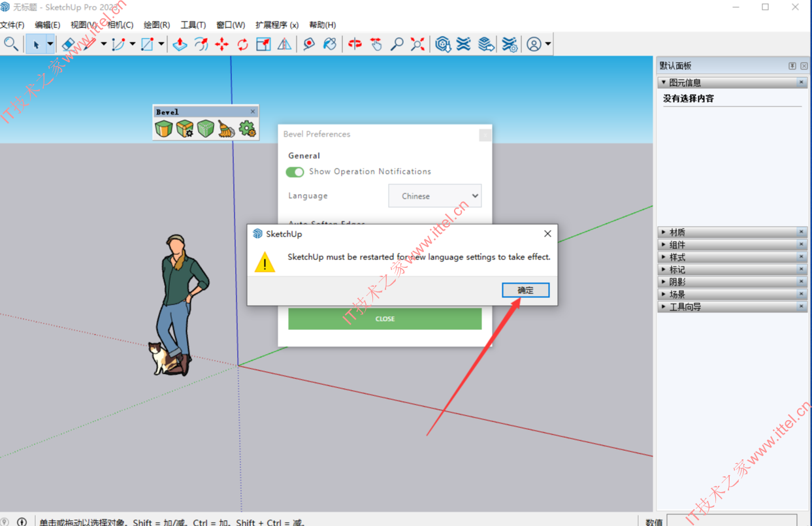This screenshot has width=812, height=526.
Task: Click the Bevel cleanup broom icon
Action: click(x=227, y=129)
